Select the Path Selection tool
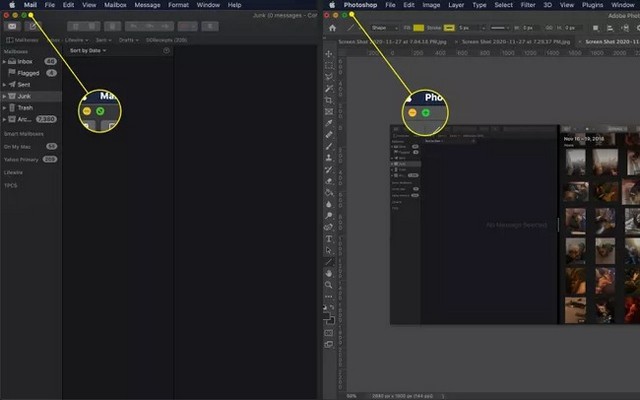The image size is (640, 400). [329, 250]
